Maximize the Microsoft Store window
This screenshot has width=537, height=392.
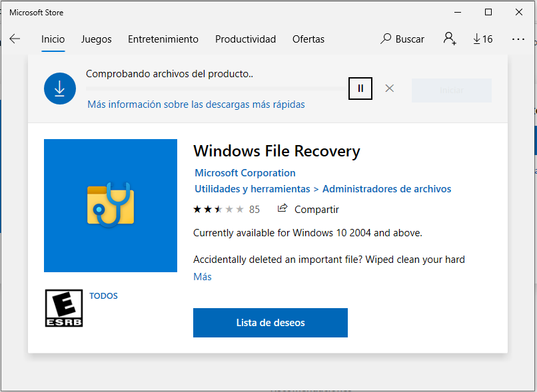(x=488, y=13)
